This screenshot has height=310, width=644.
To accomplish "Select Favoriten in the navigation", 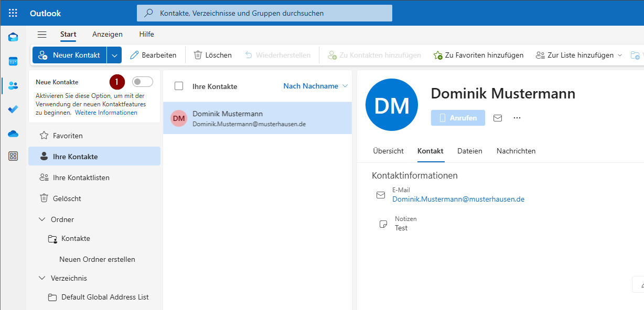I will [x=94, y=136].
